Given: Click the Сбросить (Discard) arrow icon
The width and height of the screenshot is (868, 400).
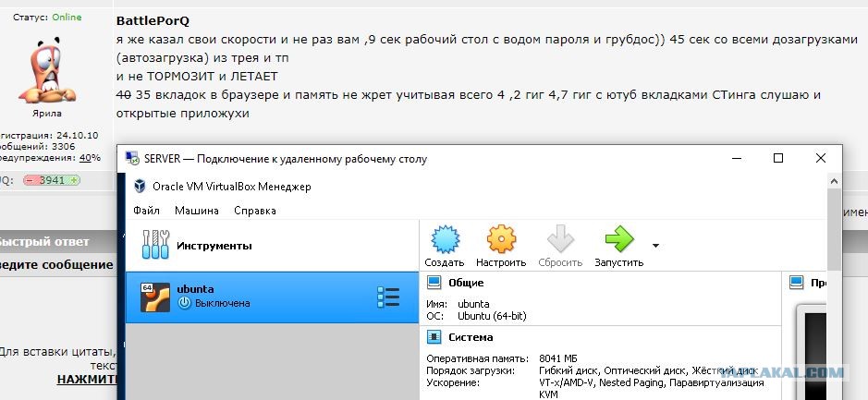Looking at the screenshot, I should [560, 239].
